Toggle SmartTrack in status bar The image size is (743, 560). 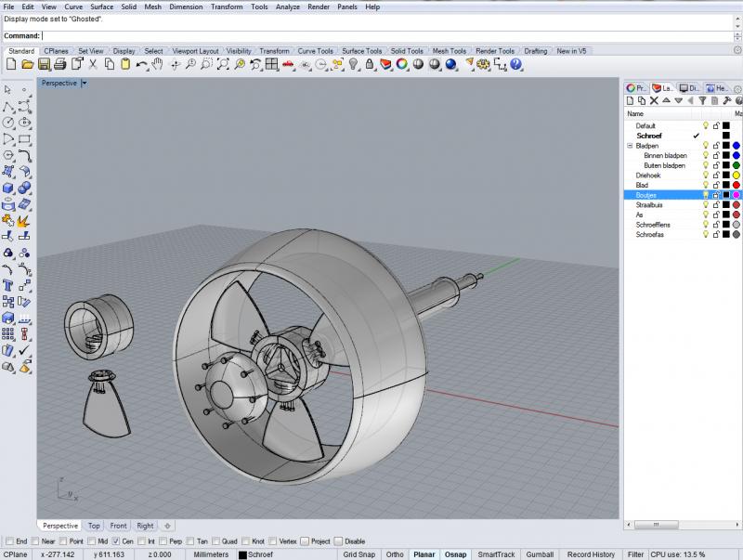pos(496,554)
